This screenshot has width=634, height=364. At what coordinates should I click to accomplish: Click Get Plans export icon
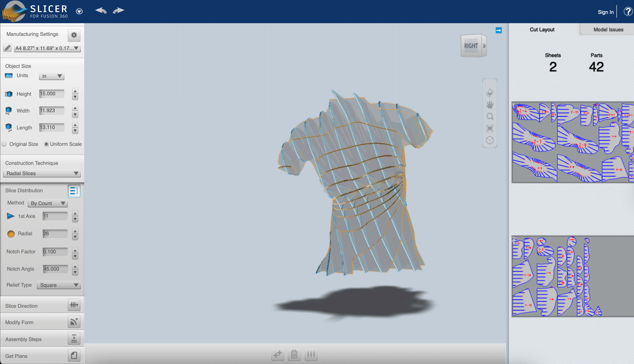click(x=74, y=356)
